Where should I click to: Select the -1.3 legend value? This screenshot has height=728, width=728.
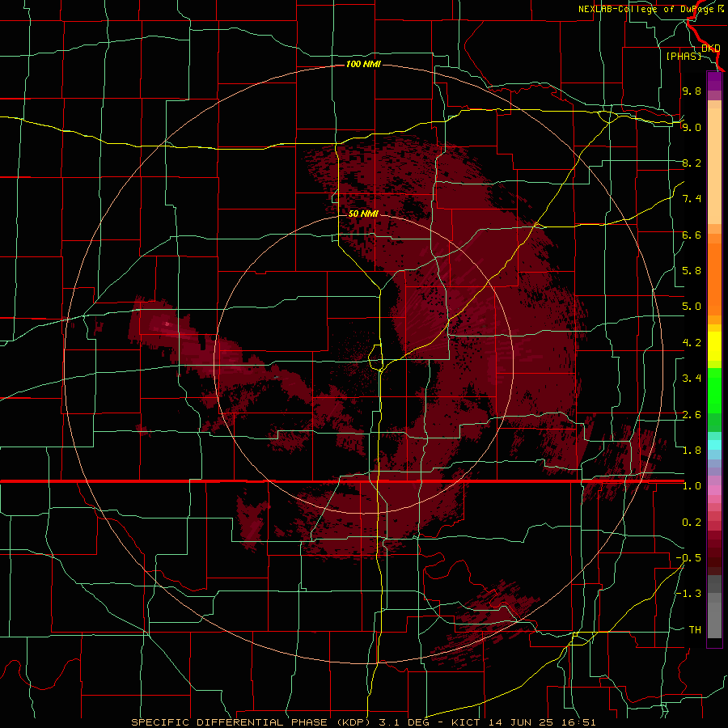688,594
